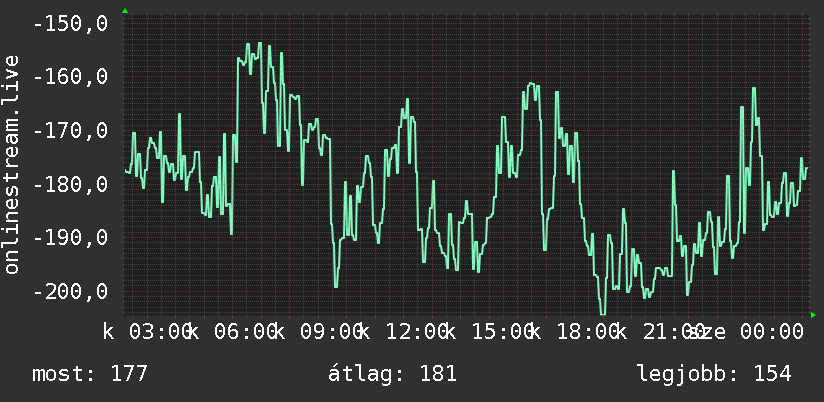Viewport: 824px width, 402px height.
Task: Click the 15:00 time axis label
Action: pyautogui.click(x=502, y=332)
